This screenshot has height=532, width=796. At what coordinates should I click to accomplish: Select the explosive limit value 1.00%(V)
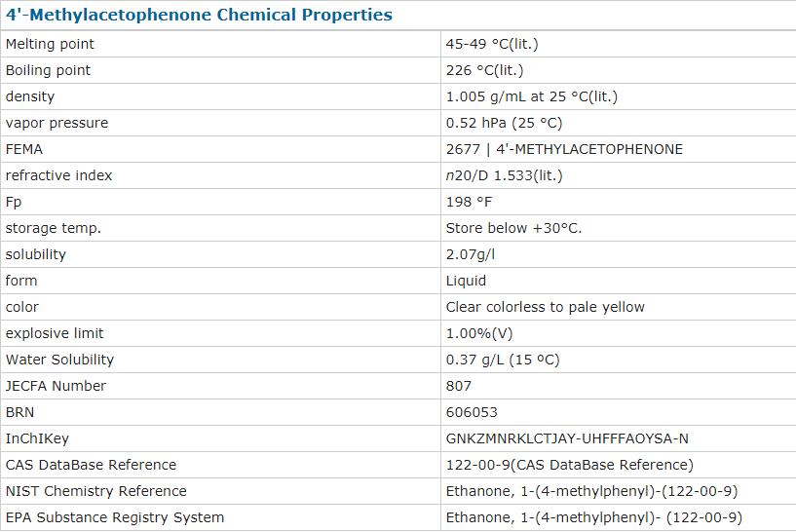click(479, 333)
